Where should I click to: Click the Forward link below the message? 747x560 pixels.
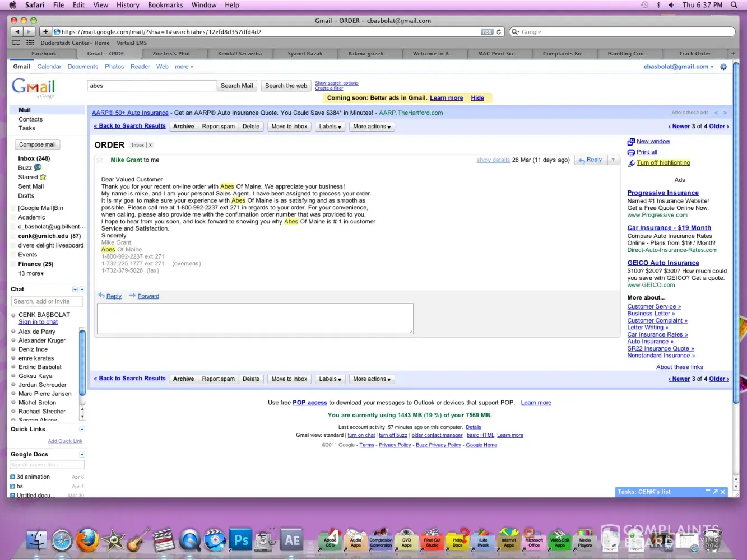tap(148, 296)
